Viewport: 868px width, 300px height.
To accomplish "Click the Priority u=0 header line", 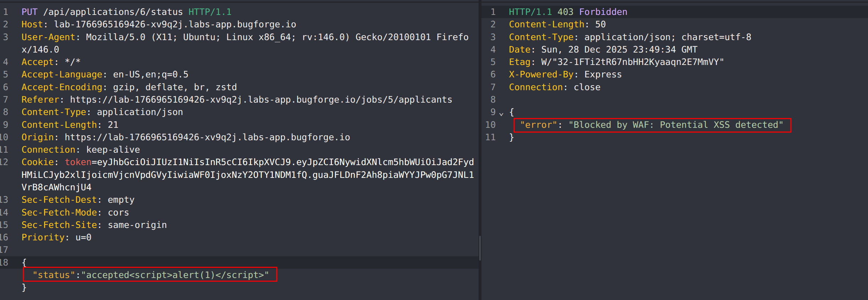I will click(x=56, y=238).
